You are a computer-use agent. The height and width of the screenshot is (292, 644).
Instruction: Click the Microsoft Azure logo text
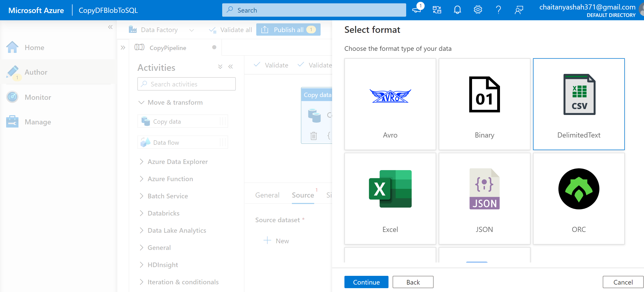[x=36, y=10]
